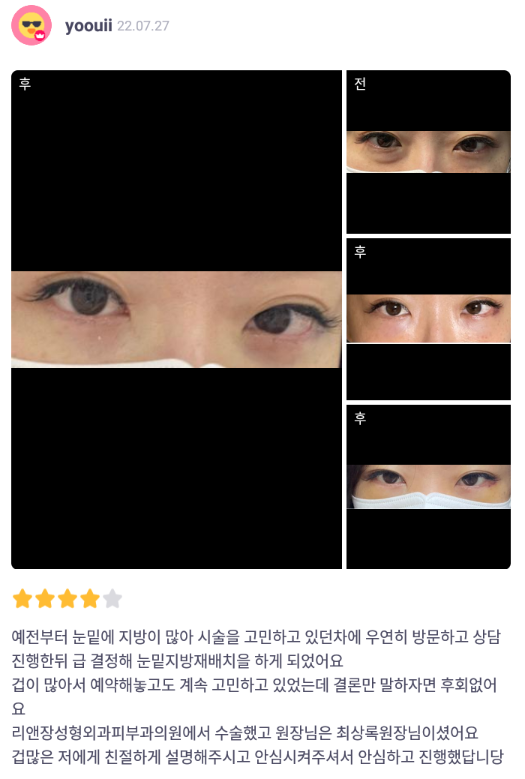This screenshot has width=525, height=779.
Task: Click clinic name 리앤장성형외과피부과의원 in review
Action: 111,733
